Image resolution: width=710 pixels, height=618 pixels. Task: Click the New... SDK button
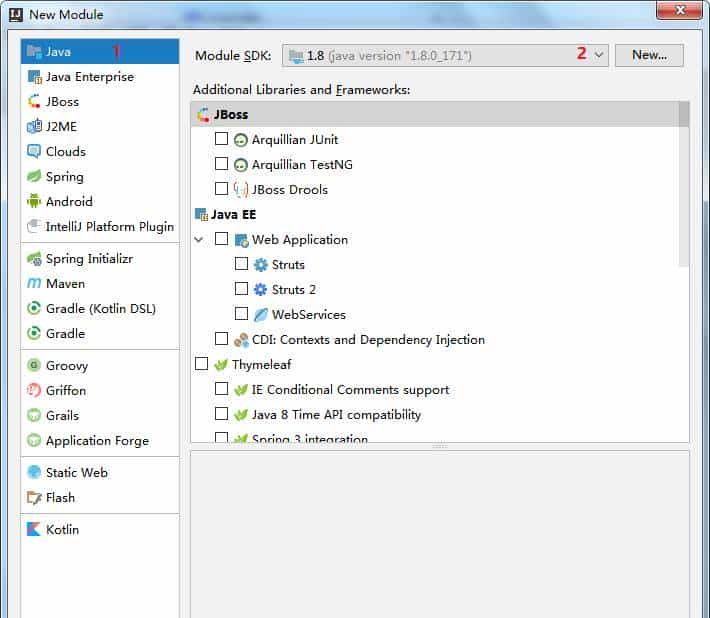pos(649,55)
